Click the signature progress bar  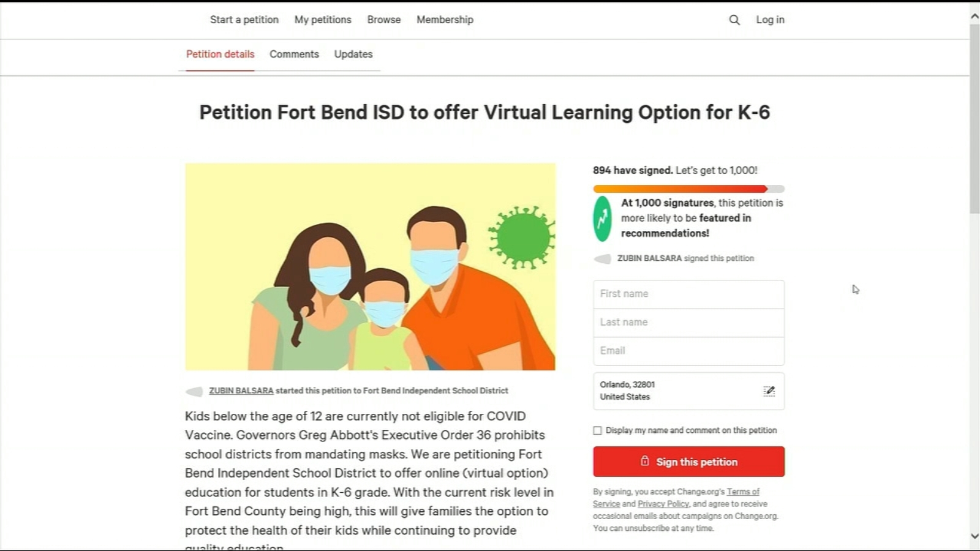click(x=688, y=189)
